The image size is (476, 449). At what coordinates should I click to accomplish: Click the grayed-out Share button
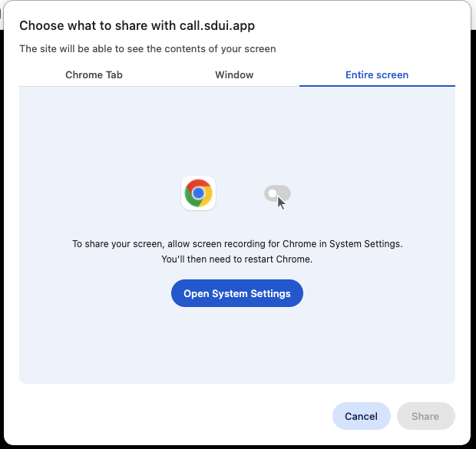(425, 416)
